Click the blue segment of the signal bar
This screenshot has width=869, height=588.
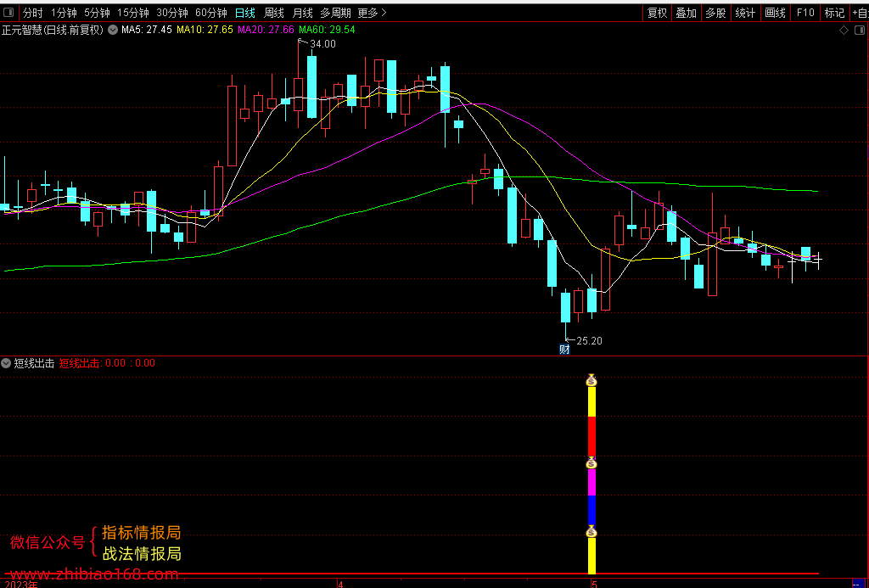click(x=591, y=511)
